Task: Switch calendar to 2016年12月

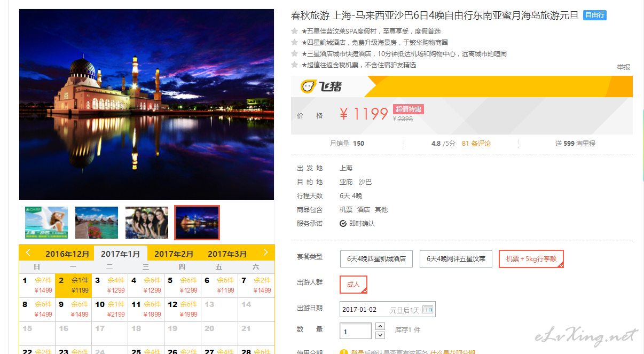Action: pyautogui.click(x=67, y=254)
